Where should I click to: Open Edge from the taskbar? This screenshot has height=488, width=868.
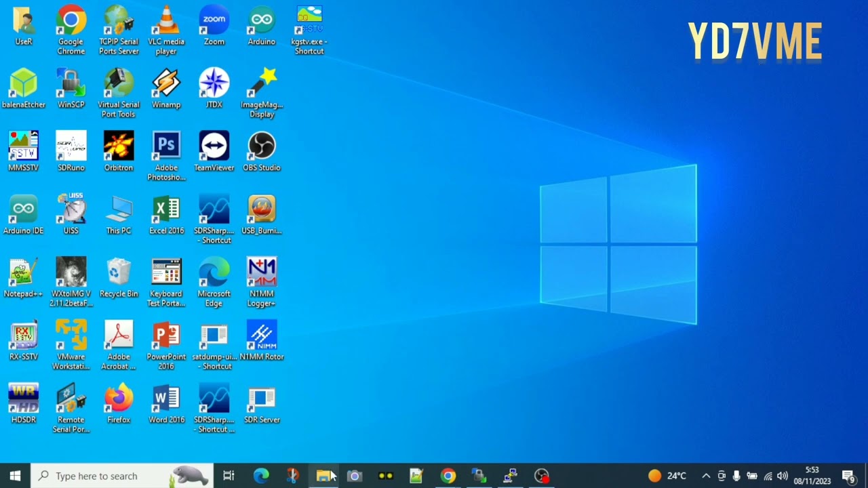[x=261, y=476]
